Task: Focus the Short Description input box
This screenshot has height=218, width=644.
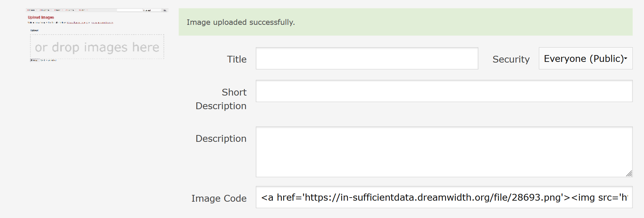Action: 444,91
